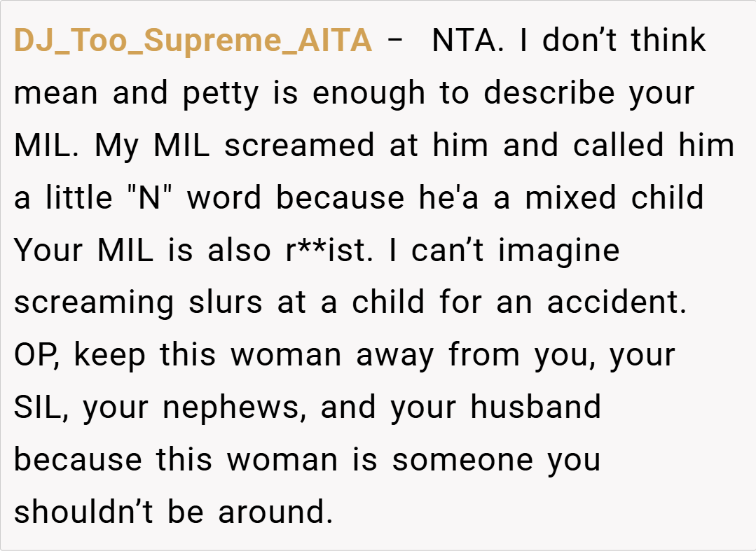Click the word "accident" in the comment
Viewport: 756px width, 551px height.
point(615,303)
